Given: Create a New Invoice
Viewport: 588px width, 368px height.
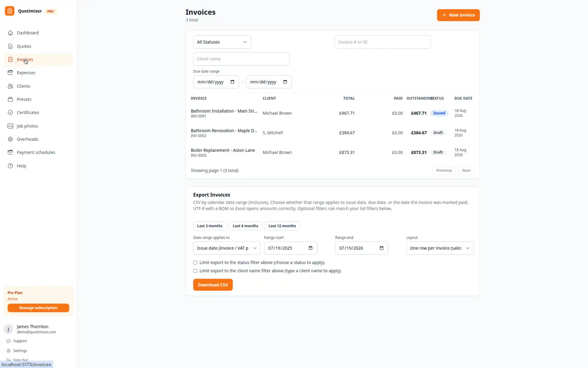Looking at the screenshot, I should [x=458, y=15].
